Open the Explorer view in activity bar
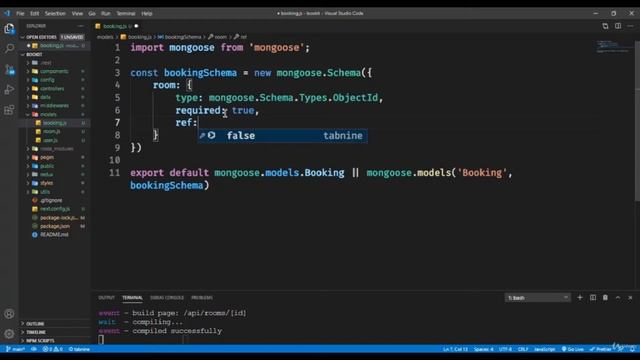The width and height of the screenshot is (640, 360). (x=9, y=29)
